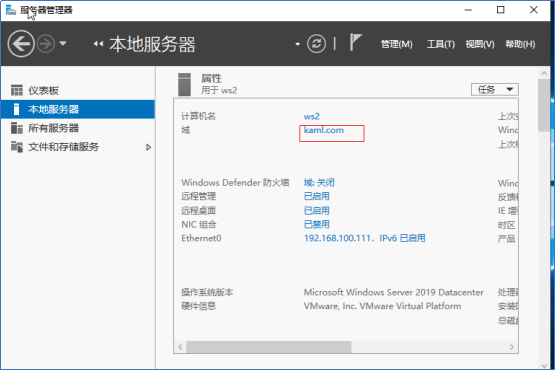Go back with the left arrow button
The image size is (555, 370).
[x=21, y=44]
